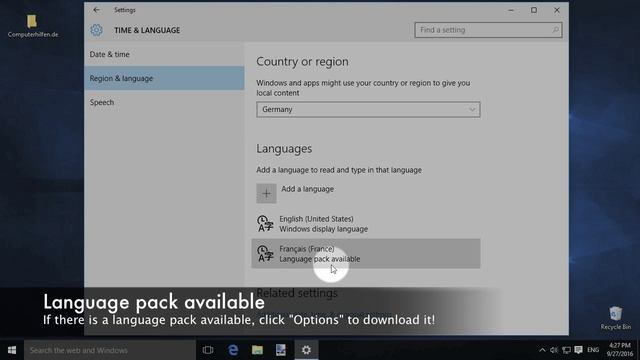Image resolution: width=640 pixels, height=360 pixels.
Task: Open the Germany country or region dropdown
Action: pyautogui.click(x=368, y=109)
